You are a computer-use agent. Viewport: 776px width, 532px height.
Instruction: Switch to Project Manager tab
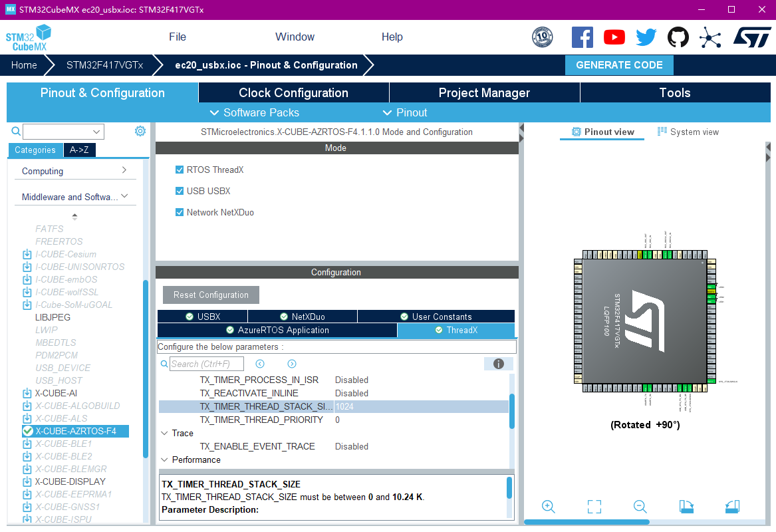[x=485, y=92]
